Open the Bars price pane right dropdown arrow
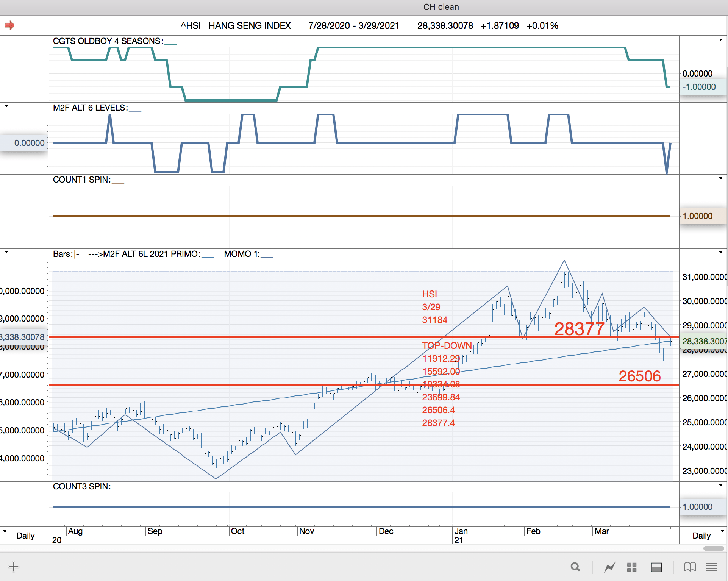728x581 pixels. point(721,253)
